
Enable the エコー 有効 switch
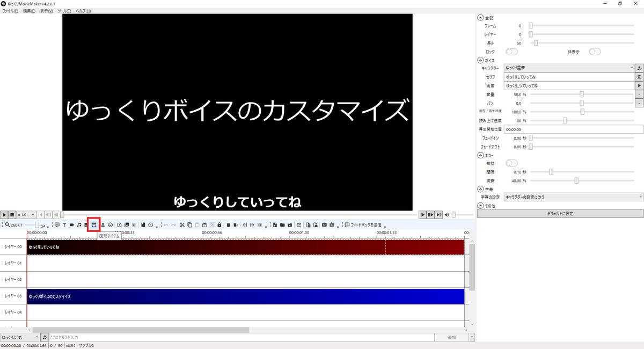(x=511, y=163)
